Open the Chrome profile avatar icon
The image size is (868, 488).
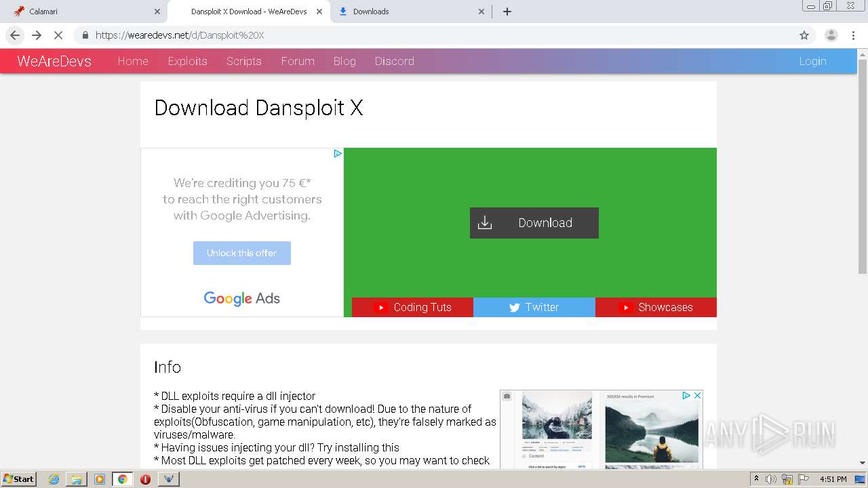coord(831,35)
